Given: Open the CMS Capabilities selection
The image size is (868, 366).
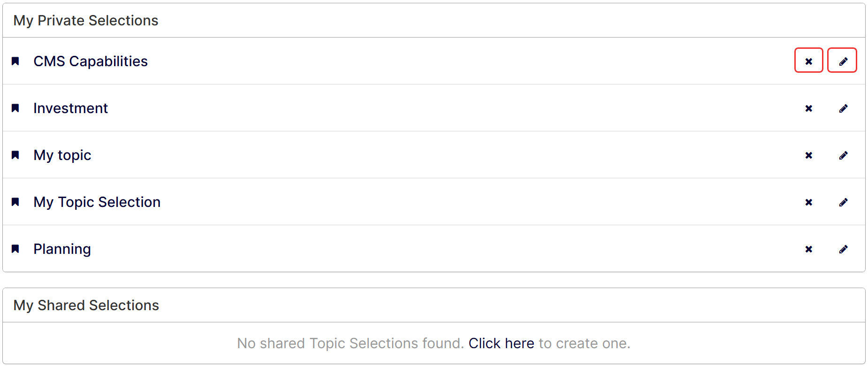Looking at the screenshot, I should pyautogui.click(x=91, y=61).
